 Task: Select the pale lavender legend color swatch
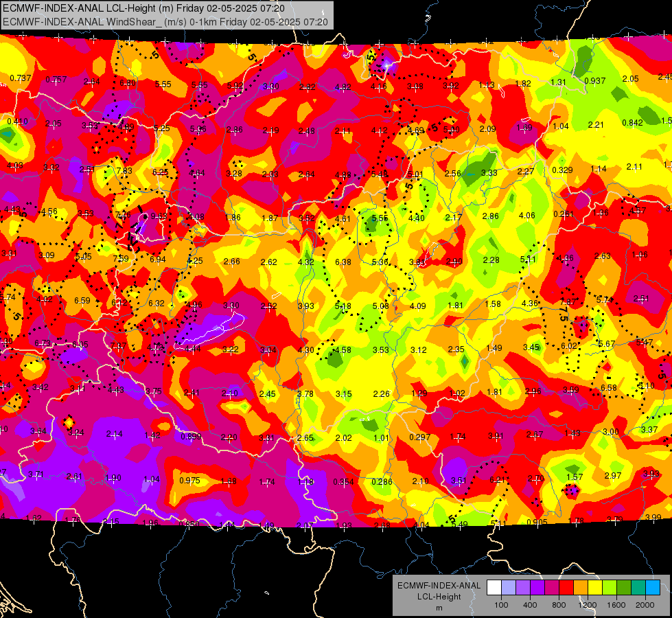509,588
